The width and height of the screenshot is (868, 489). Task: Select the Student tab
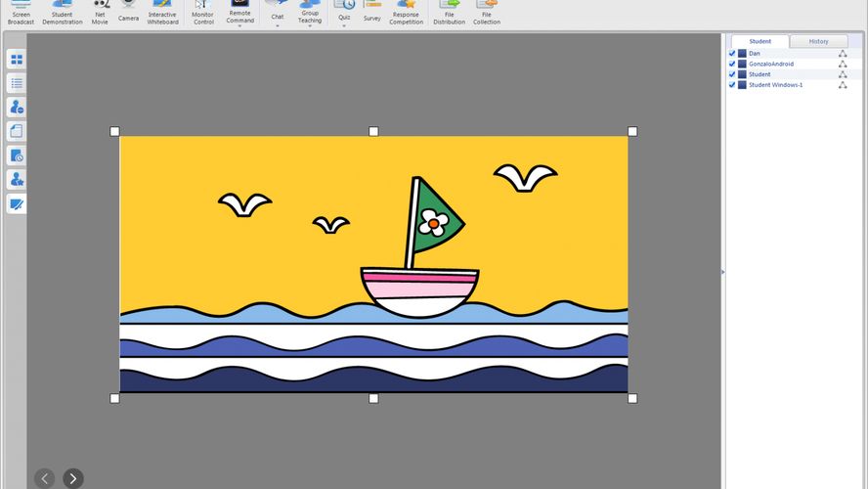759,41
